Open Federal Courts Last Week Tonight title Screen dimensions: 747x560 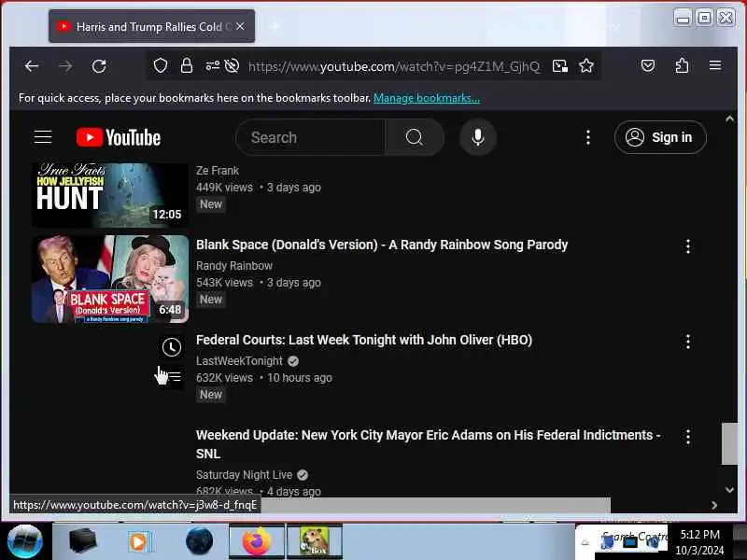tap(364, 340)
